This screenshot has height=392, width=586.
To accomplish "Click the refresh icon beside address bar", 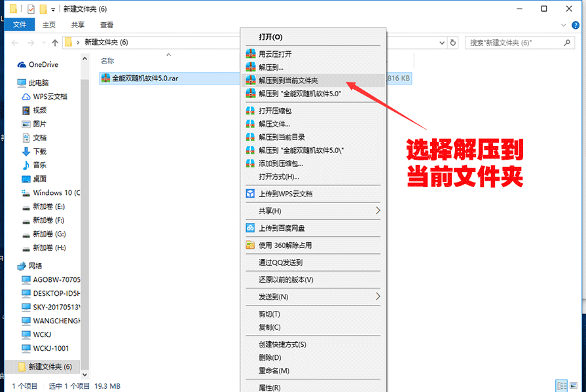I will tap(452, 42).
